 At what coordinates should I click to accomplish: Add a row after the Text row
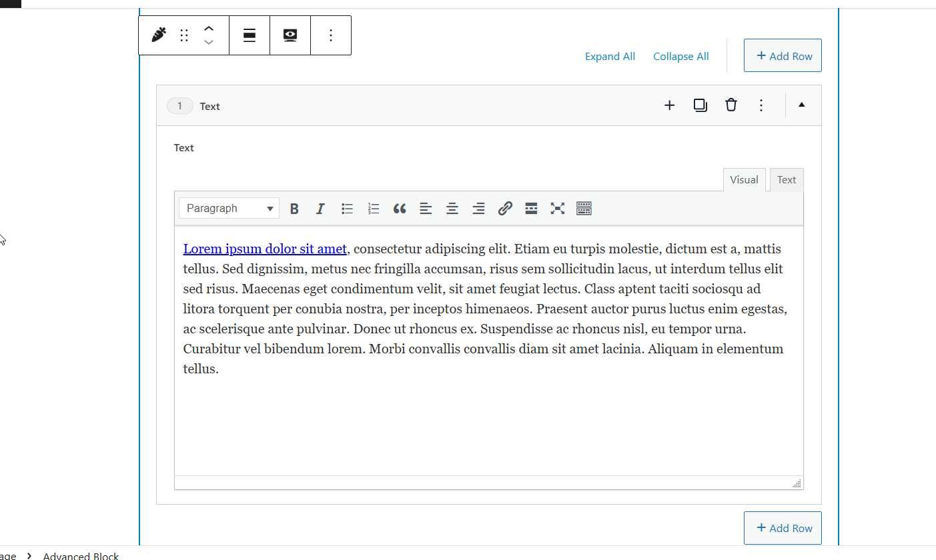pyautogui.click(x=669, y=105)
